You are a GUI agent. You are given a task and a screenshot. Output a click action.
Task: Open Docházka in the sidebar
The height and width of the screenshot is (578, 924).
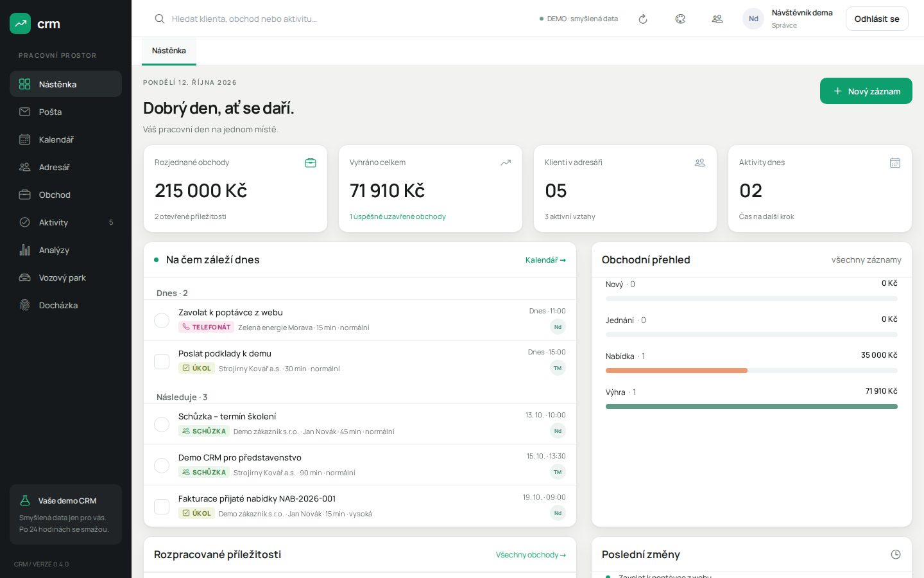65,305
